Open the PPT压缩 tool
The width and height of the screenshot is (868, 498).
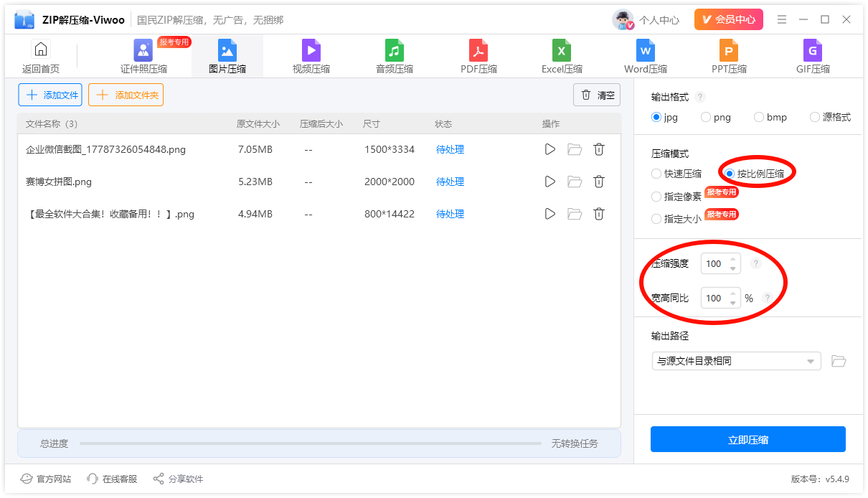click(x=729, y=57)
